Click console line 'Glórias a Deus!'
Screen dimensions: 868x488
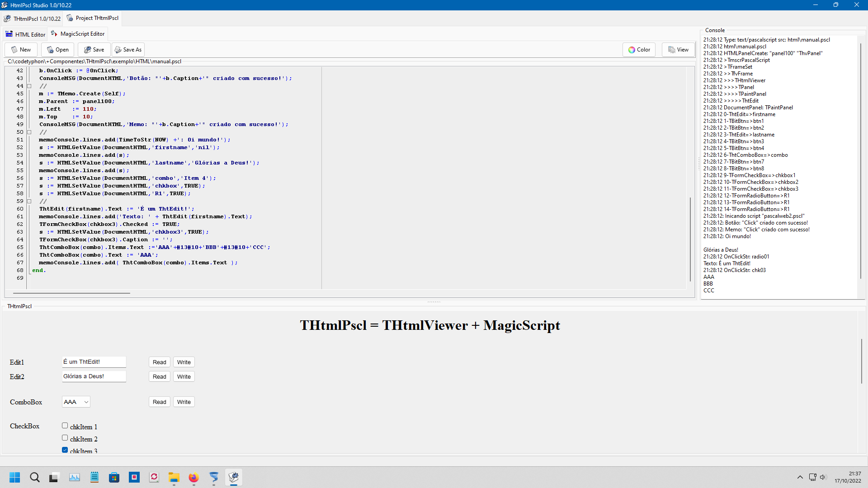click(x=721, y=250)
